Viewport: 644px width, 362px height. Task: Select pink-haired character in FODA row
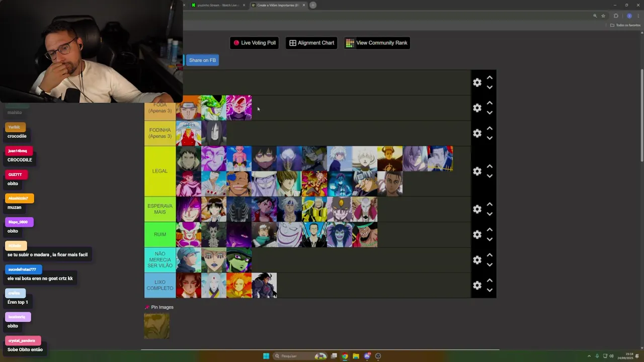239,108
